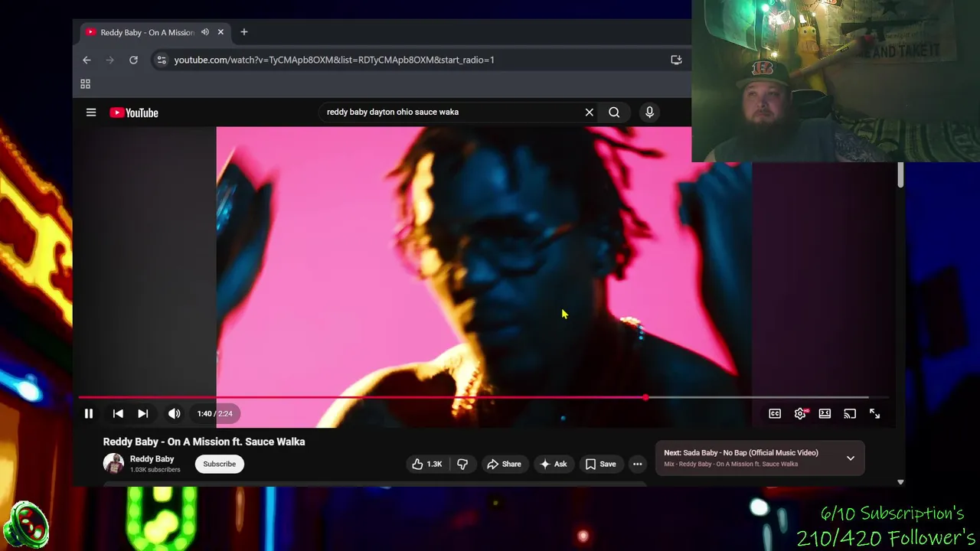Mute the tab via its audio icon

point(205,32)
